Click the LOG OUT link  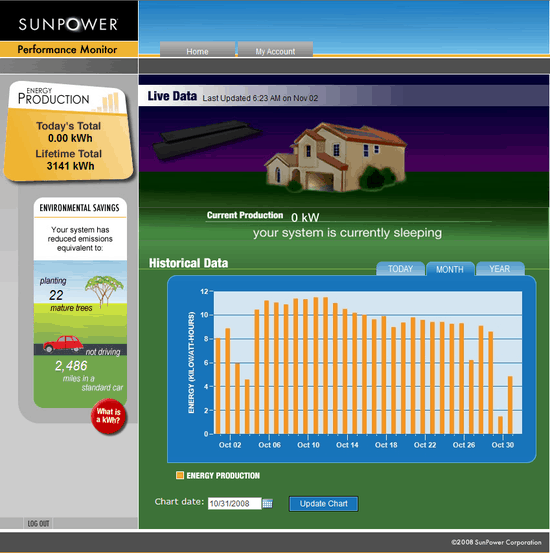coord(38,523)
